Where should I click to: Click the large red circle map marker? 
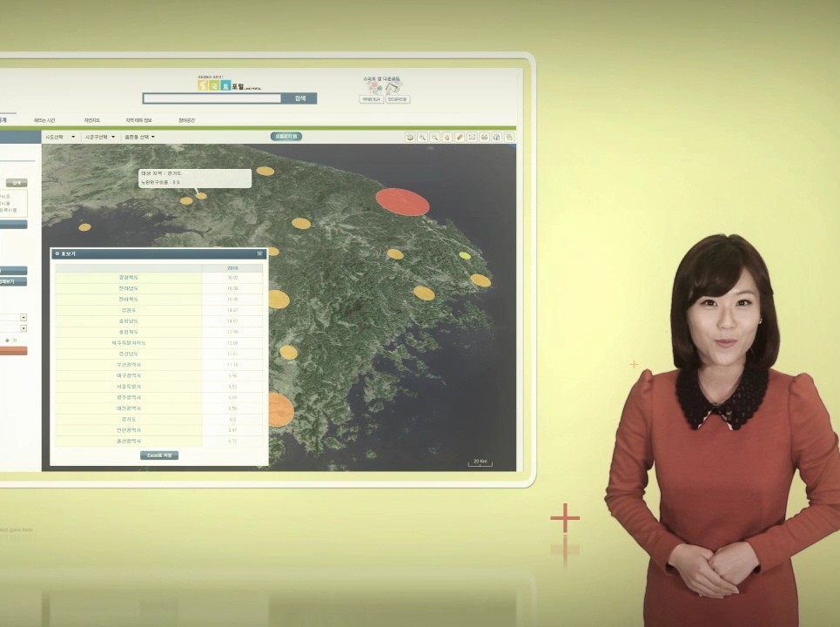402,201
